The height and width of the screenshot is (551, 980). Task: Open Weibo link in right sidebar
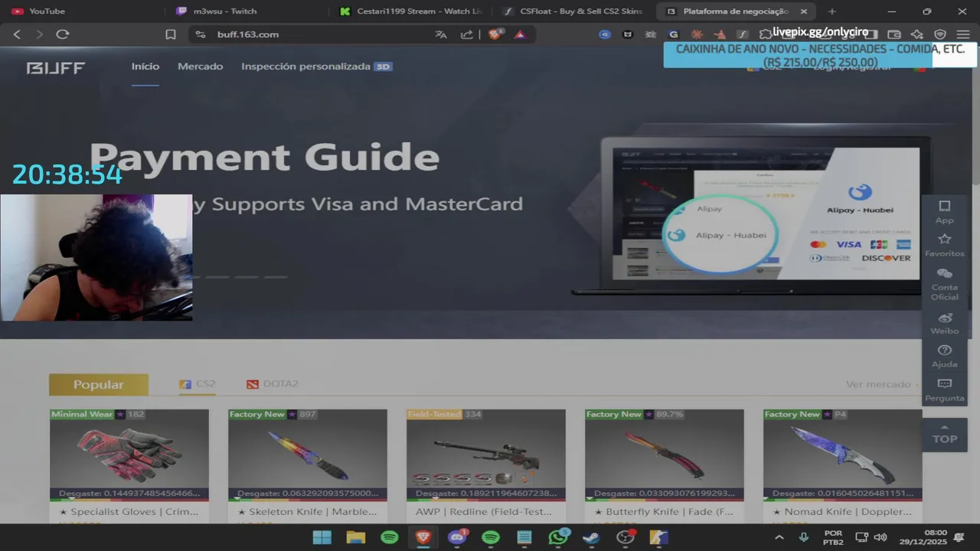pos(945,324)
